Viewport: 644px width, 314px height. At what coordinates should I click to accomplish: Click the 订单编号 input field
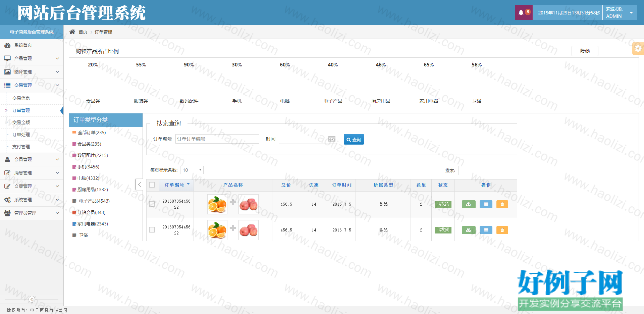217,139
